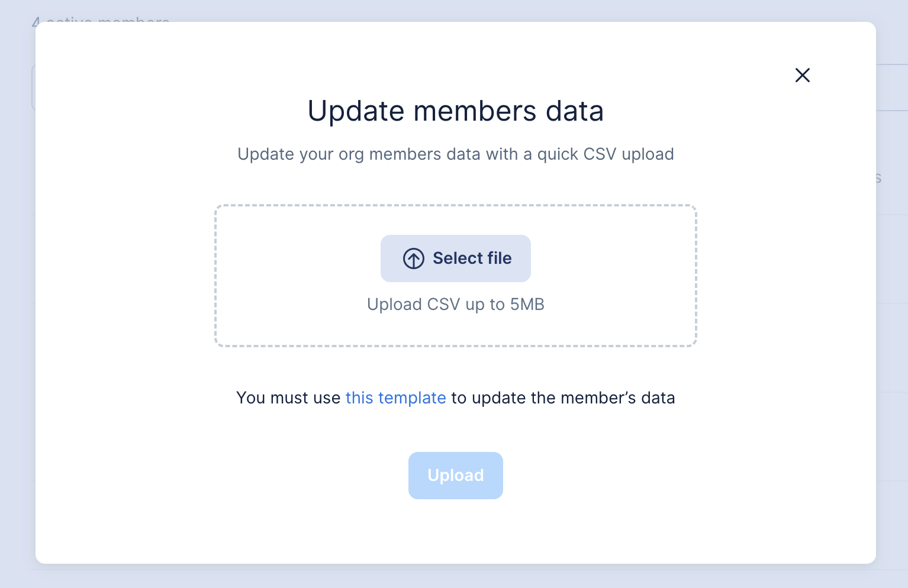Click the "Upload CSV up to 5MB" hint
This screenshot has width=908, height=588.
(455, 305)
